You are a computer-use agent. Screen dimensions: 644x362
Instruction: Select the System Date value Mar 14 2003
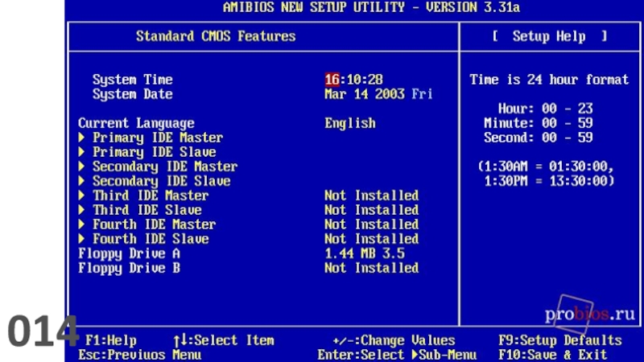click(x=365, y=94)
